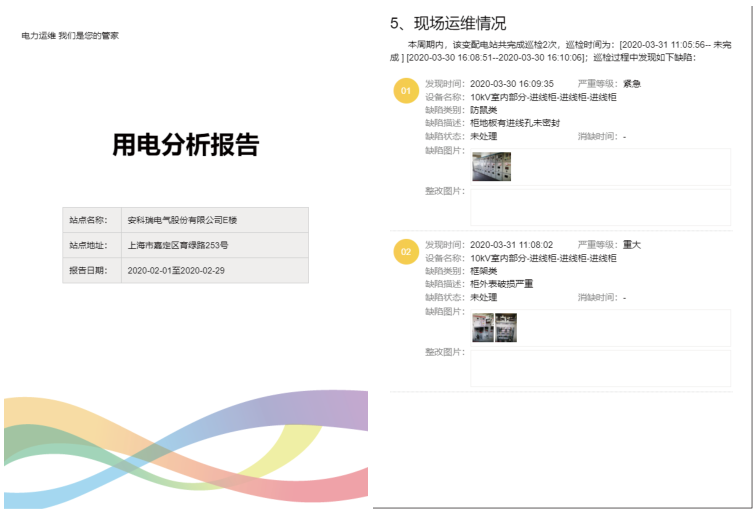Click the empty 整改图片 box in record 01
Image resolution: width=756 pixels, height=513 pixels.
600,207
